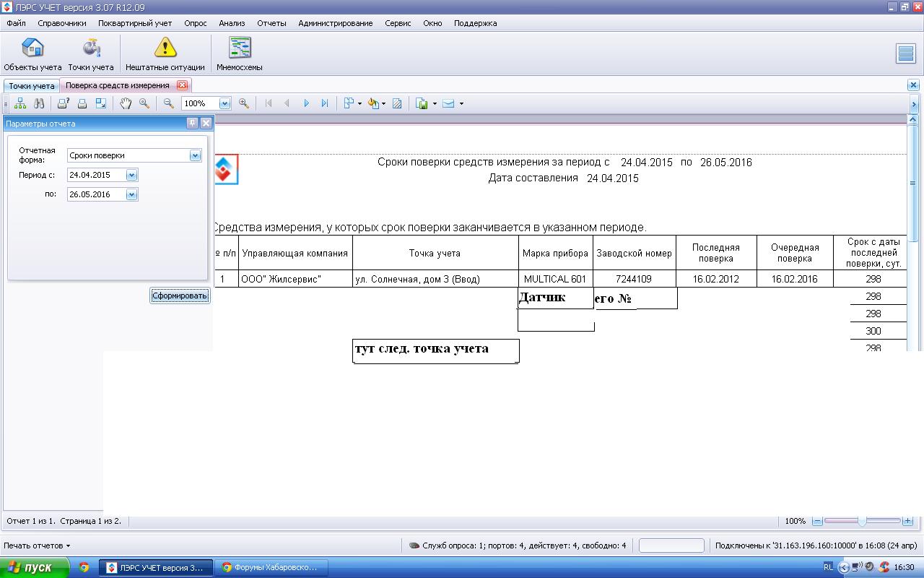This screenshot has width=924, height=578.
Task: Click the MULTICAL 601 table cell
Action: (555, 279)
